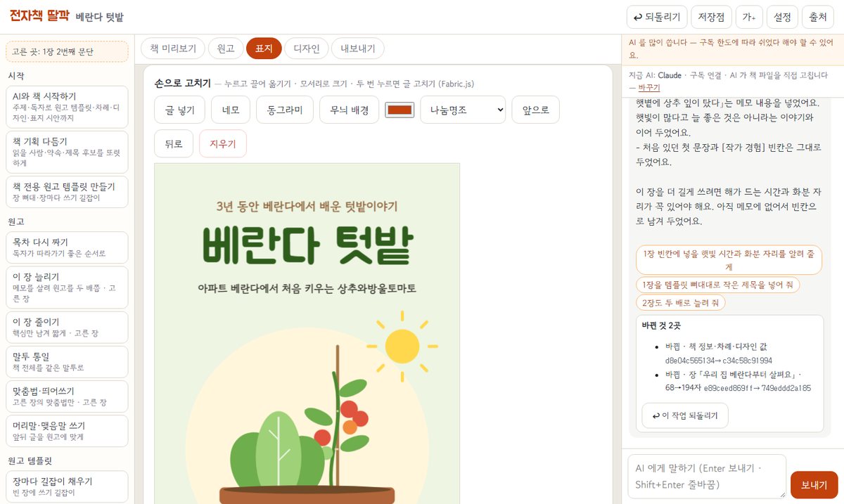Open the 설정 settings button
Viewport: 844px width, 504px height.
click(782, 17)
